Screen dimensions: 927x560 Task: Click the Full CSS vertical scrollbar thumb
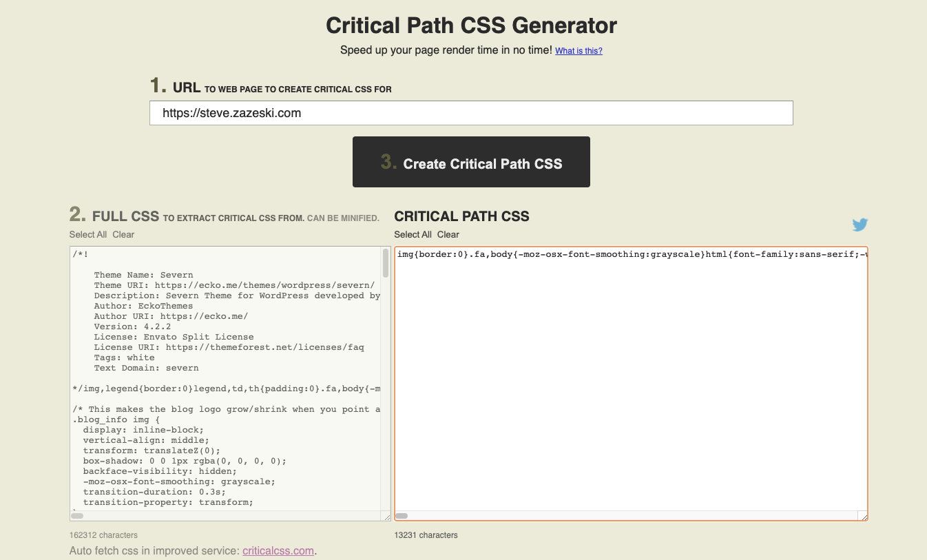pos(386,263)
